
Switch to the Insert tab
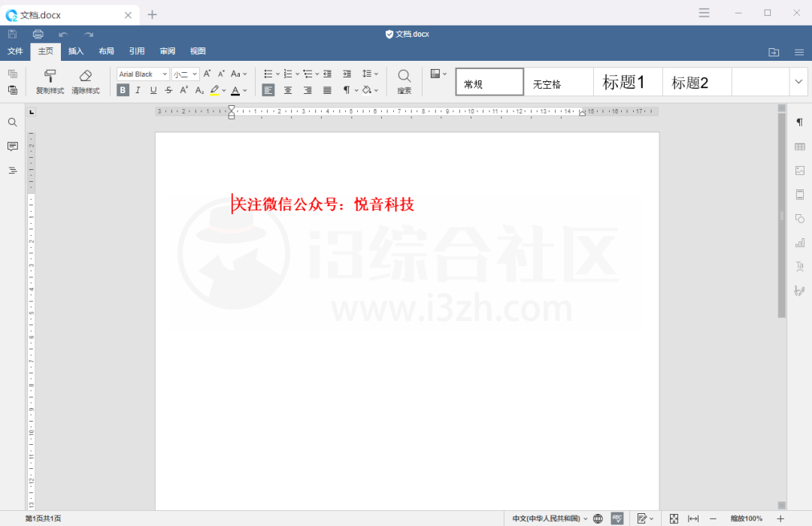(76, 51)
